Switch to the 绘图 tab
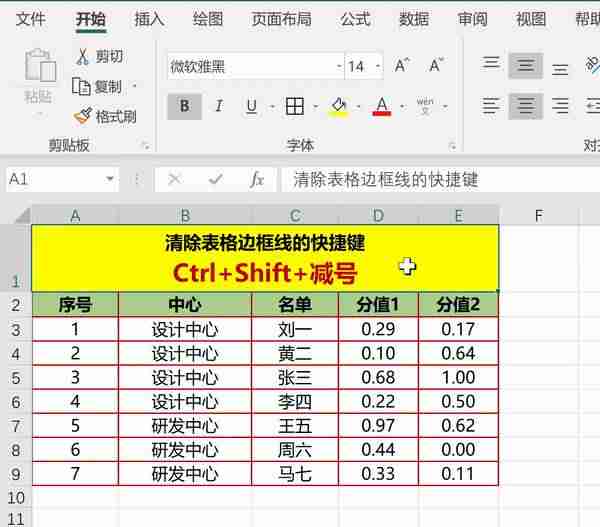Image resolution: width=600 pixels, height=527 pixels. [x=208, y=19]
